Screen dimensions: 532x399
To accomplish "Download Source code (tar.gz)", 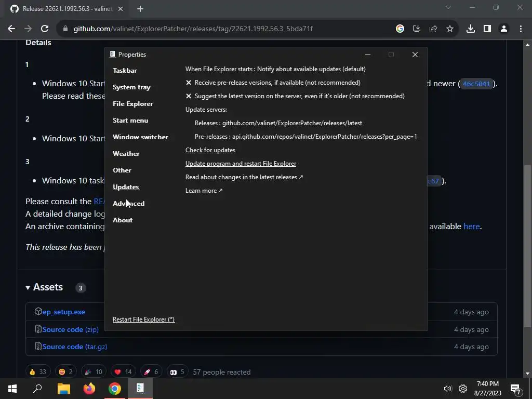I will (x=75, y=347).
